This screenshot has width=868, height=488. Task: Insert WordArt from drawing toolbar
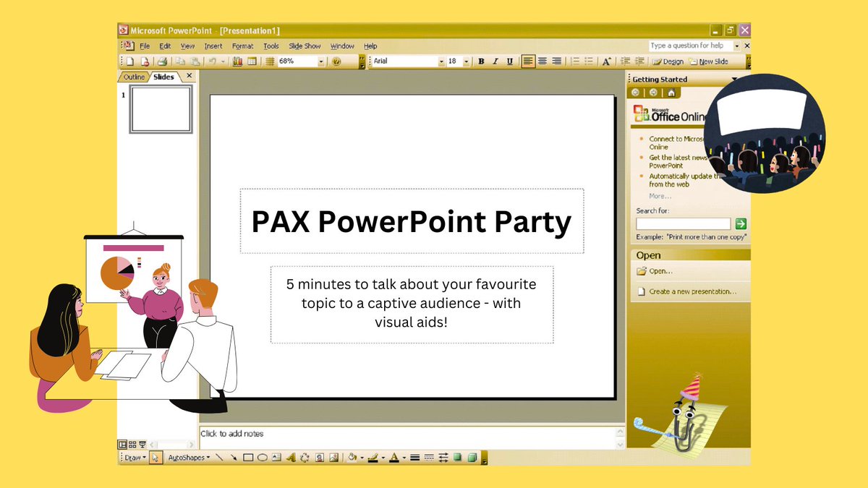pyautogui.click(x=291, y=458)
